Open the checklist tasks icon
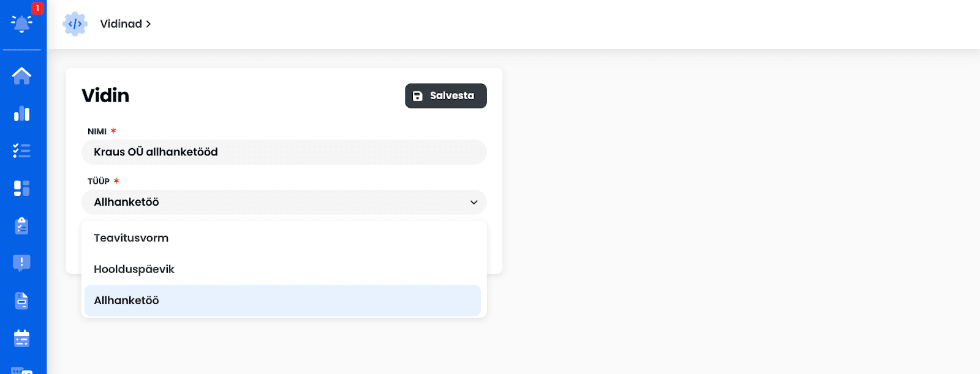 21,151
